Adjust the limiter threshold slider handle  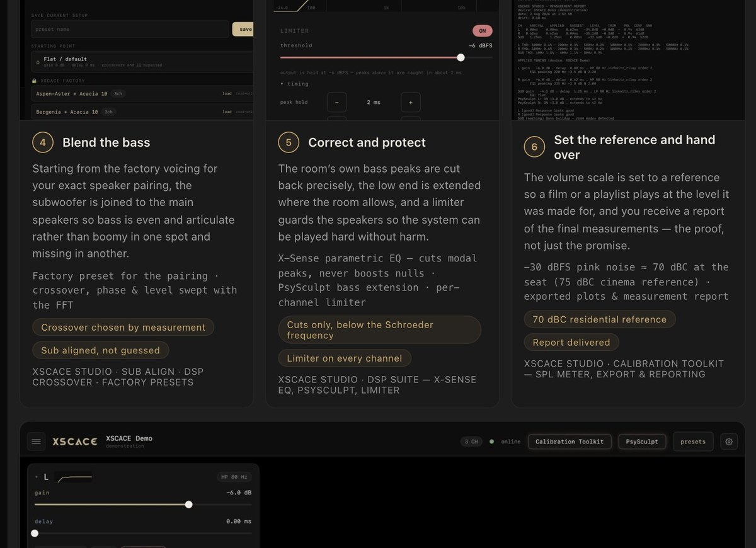pyautogui.click(x=461, y=57)
